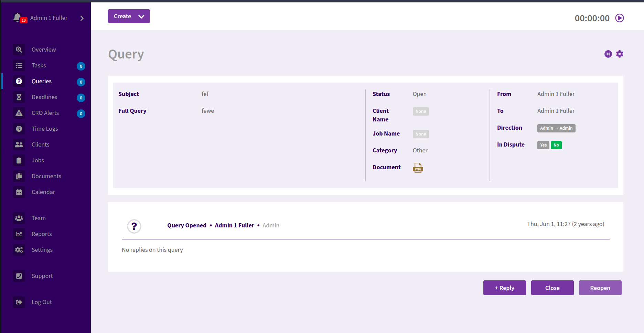
Task: Open the attached PNG document icon
Action: coord(418,168)
